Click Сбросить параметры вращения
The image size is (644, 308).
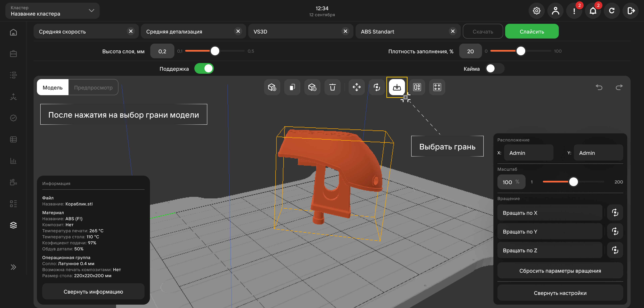click(560, 270)
